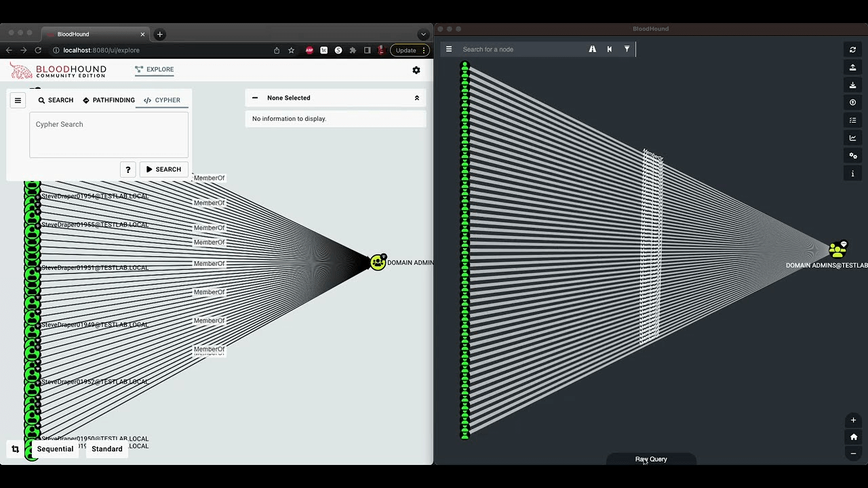Click the SEARCH button under the Cypher box
868x488 pixels.
click(163, 169)
